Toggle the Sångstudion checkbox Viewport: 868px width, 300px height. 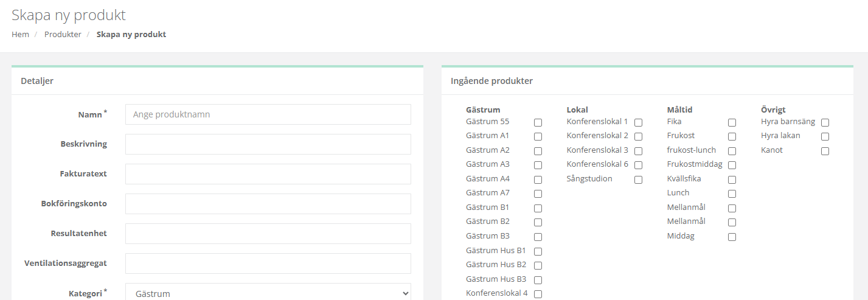click(638, 180)
